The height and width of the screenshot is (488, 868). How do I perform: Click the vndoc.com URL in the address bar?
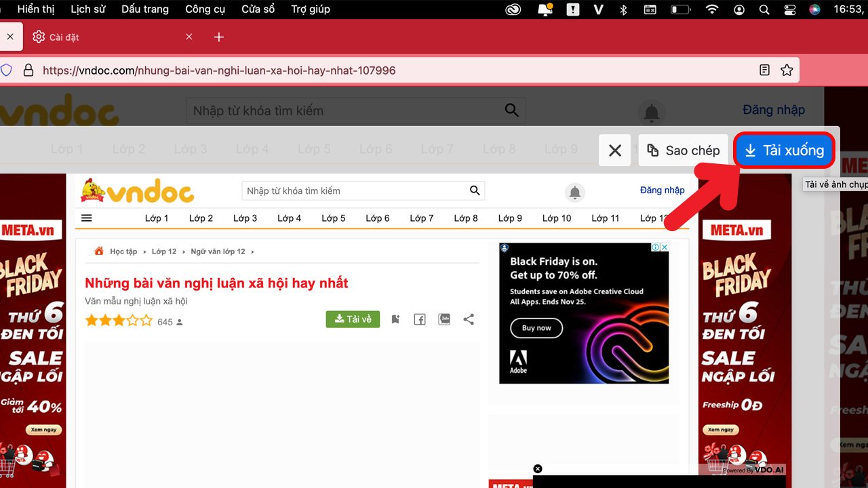click(x=219, y=70)
